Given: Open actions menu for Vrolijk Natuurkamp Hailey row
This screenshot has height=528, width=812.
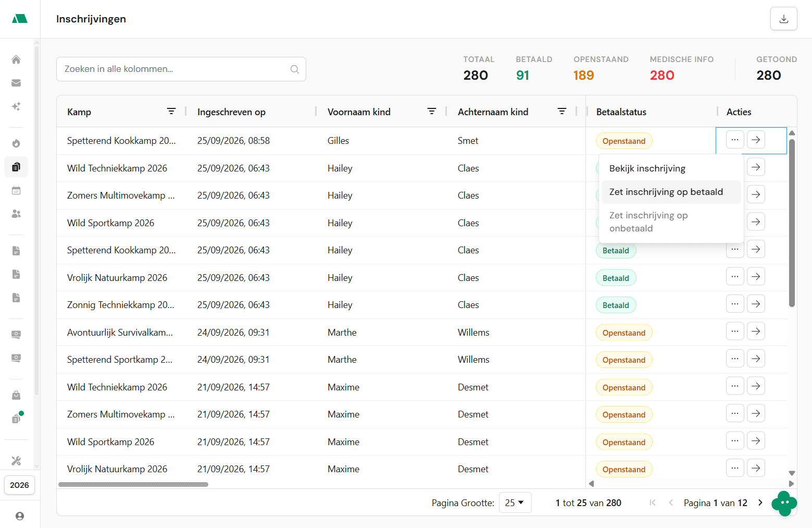Looking at the screenshot, I should pyautogui.click(x=735, y=277).
